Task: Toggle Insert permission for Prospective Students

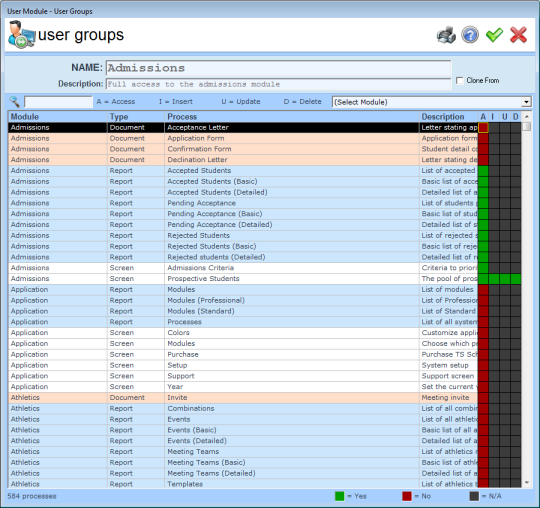Action: (x=494, y=279)
